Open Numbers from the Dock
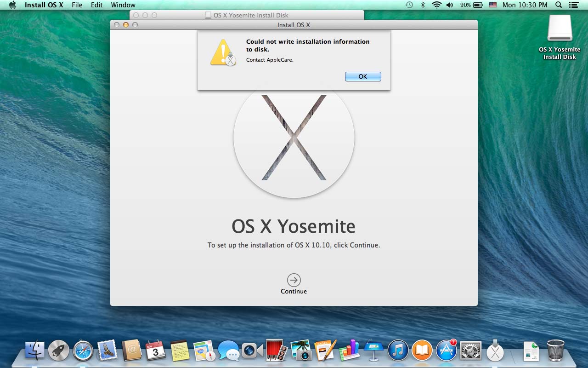The image size is (588, 368). [x=350, y=351]
